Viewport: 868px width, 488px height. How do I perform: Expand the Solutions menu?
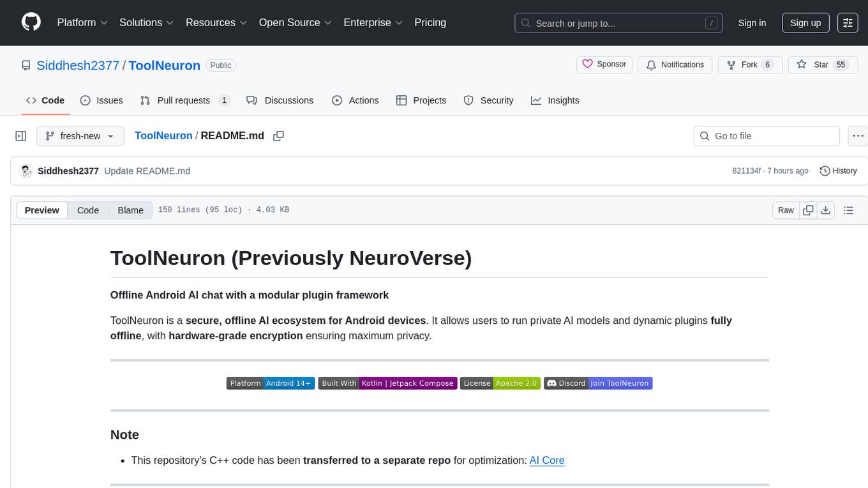[x=147, y=22]
